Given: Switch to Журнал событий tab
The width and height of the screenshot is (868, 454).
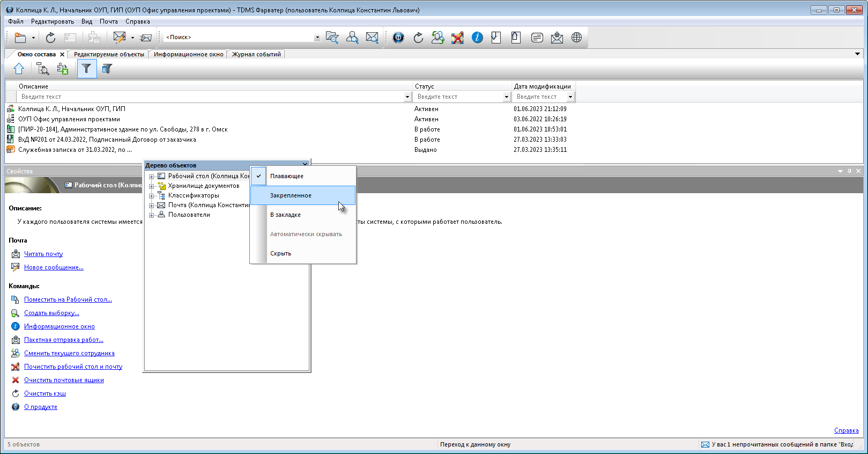Looking at the screenshot, I should point(256,54).
